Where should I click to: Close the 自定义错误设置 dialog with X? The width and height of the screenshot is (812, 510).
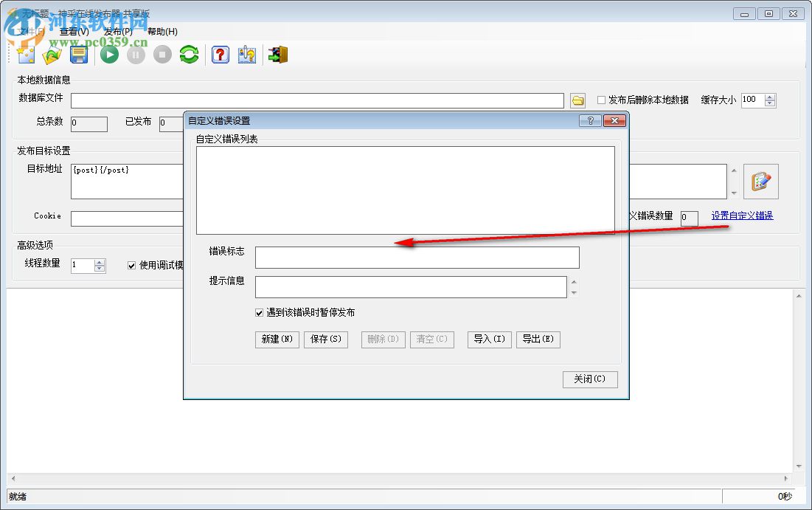614,121
